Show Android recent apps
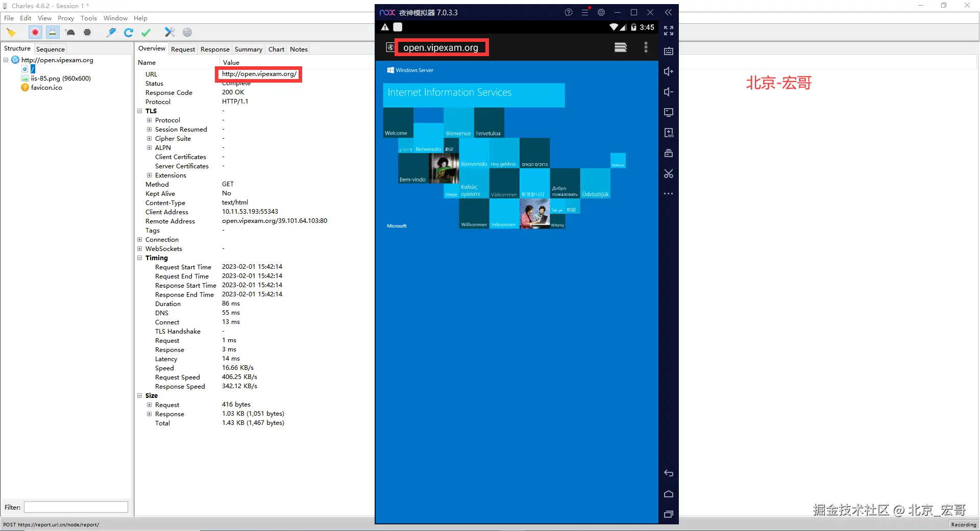Screen dimensions: 980x531 (x=669, y=514)
